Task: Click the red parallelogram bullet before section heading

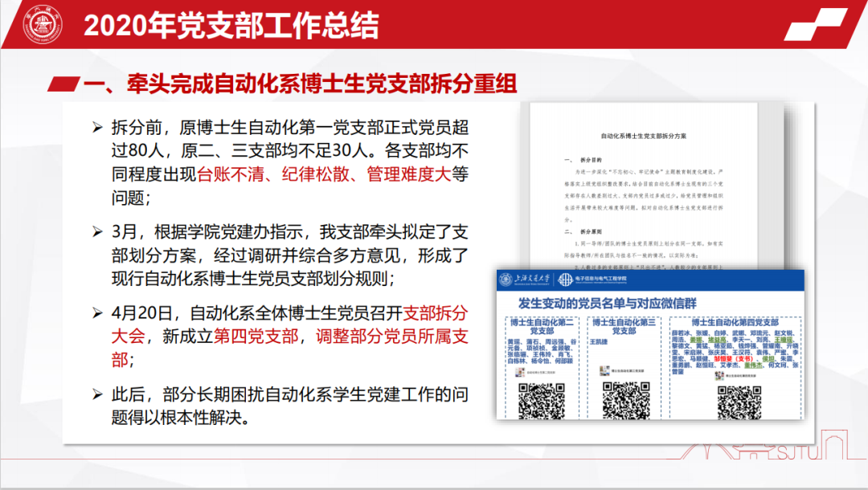Action: pyautogui.click(x=64, y=84)
